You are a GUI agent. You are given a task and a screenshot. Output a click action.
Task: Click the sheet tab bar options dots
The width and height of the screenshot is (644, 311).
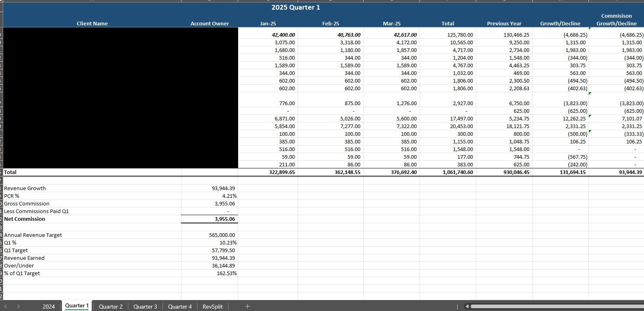(457, 307)
